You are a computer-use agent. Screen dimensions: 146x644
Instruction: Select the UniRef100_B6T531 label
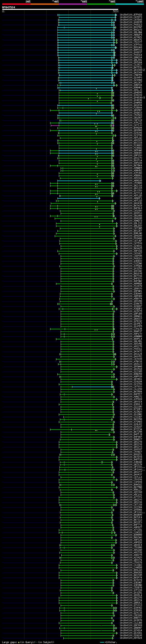pyautogui.click(x=131, y=67)
